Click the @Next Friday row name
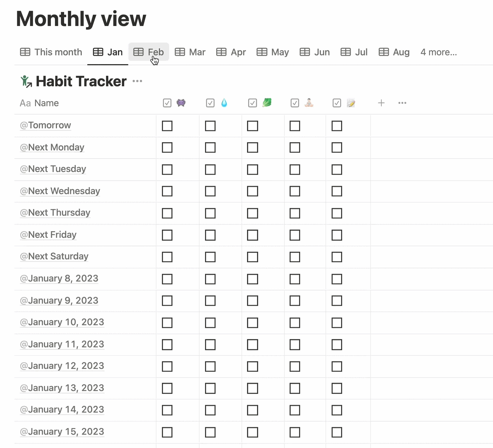 coord(48,235)
